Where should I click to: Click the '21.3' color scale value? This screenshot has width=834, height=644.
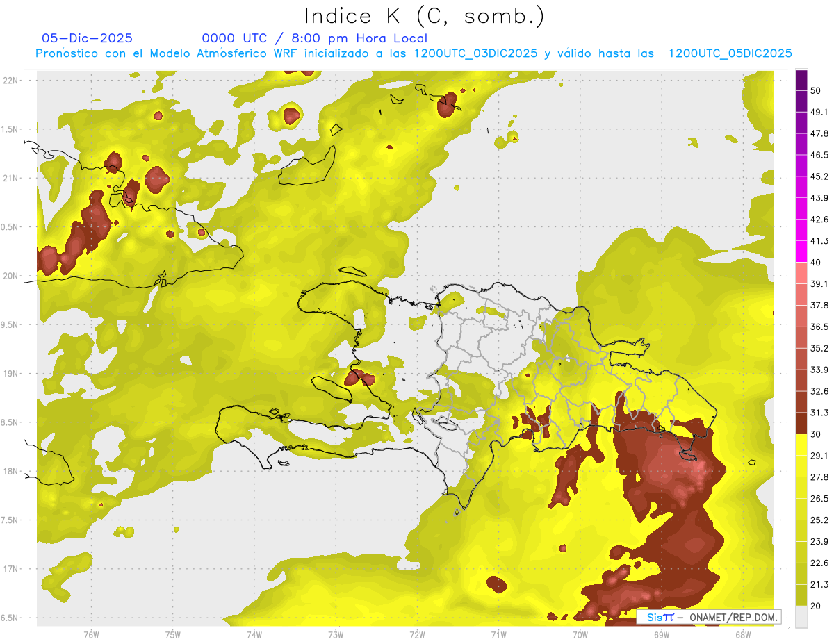tap(819, 585)
